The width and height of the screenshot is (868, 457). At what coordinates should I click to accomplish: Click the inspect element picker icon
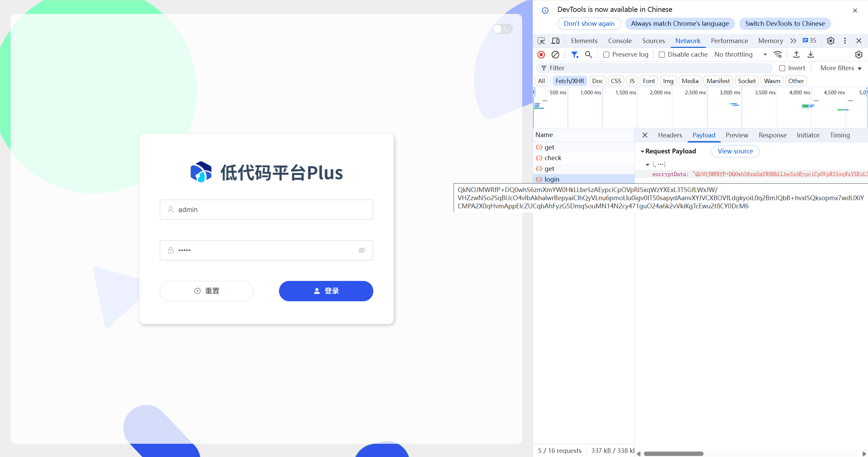(541, 41)
